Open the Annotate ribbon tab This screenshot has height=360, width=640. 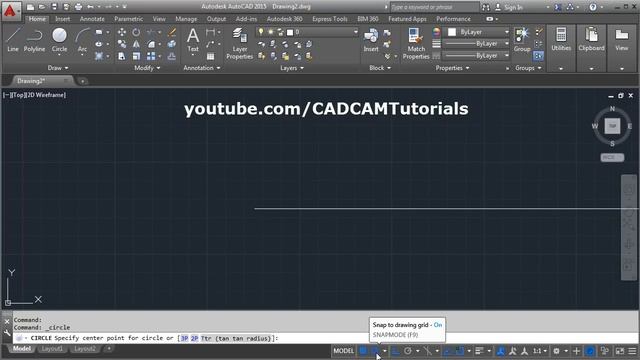[92, 19]
